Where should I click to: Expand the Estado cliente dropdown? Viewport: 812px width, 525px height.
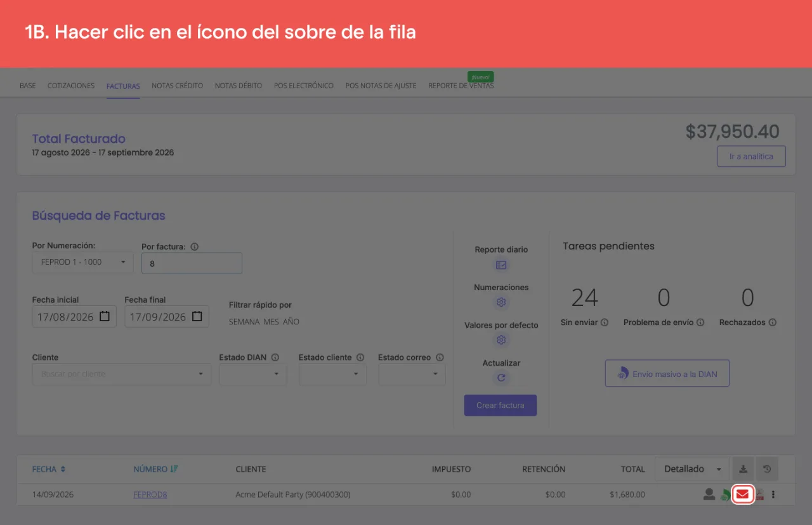point(332,374)
